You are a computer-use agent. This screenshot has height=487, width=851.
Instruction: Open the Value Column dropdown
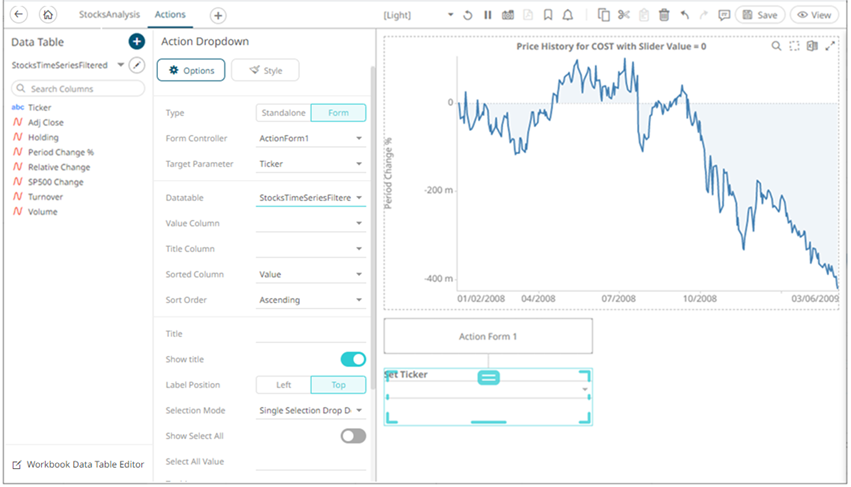coord(310,224)
